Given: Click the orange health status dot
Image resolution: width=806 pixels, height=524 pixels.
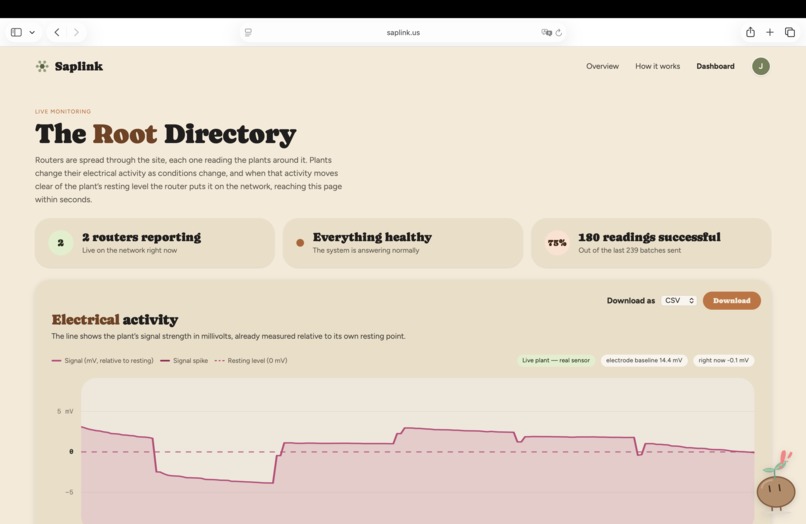Looking at the screenshot, I should (300, 243).
